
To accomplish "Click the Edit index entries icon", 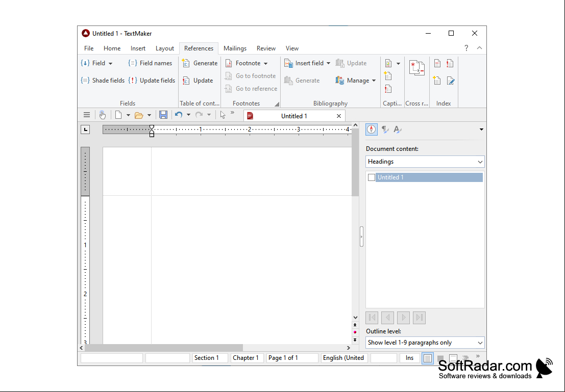I will tap(450, 81).
